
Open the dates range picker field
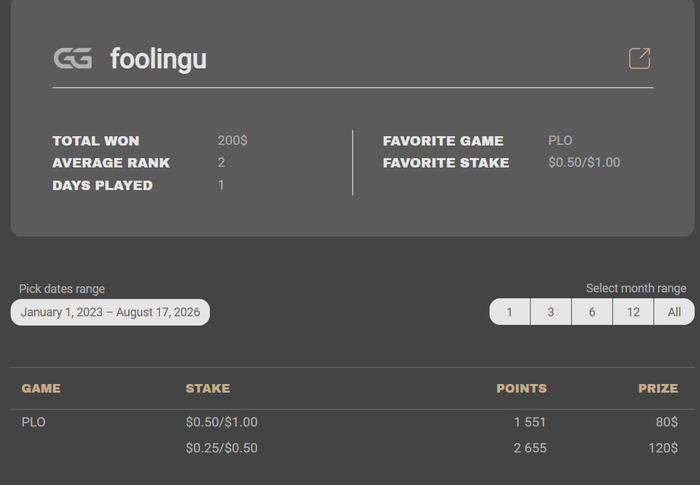point(110,312)
